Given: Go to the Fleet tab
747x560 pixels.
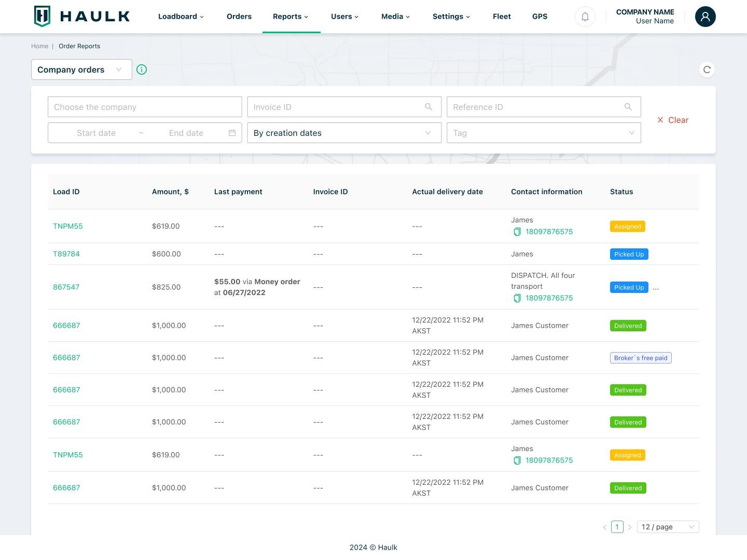Looking at the screenshot, I should tap(502, 17).
